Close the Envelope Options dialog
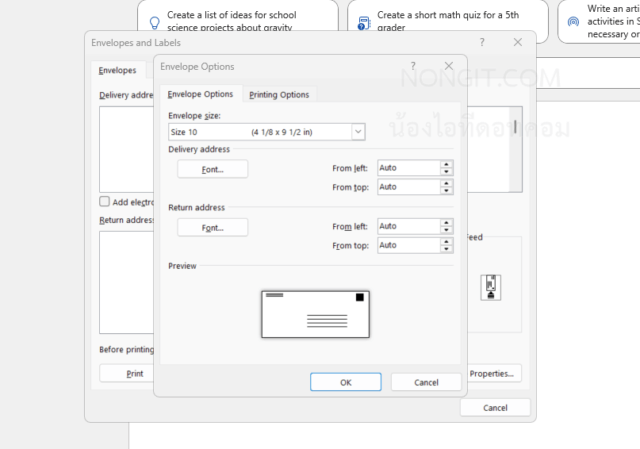The height and width of the screenshot is (449, 640). coord(449,66)
